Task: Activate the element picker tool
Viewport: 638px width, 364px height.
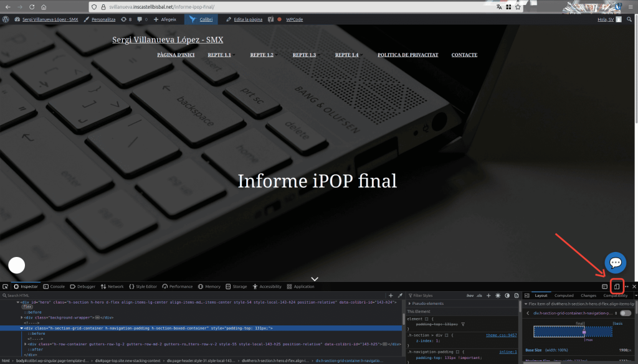Action: click(6, 287)
